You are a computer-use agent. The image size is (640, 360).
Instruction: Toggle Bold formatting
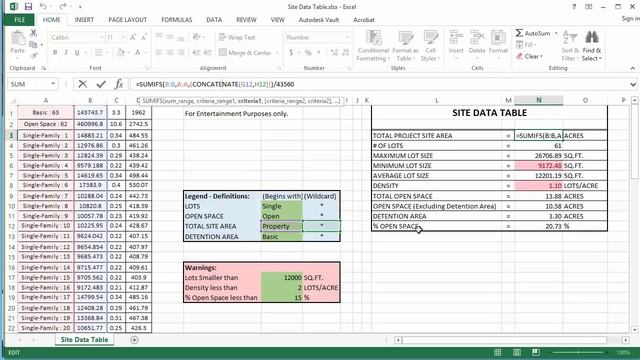click(55, 52)
